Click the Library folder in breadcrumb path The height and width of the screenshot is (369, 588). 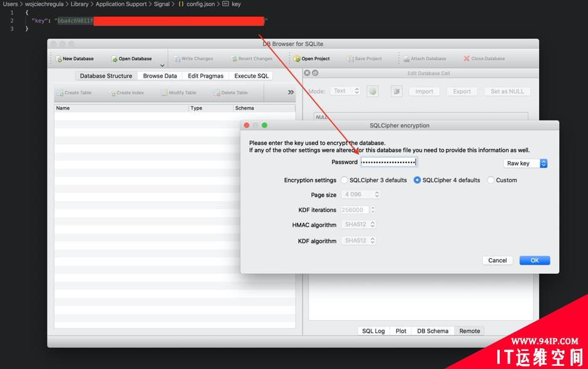[x=80, y=4]
